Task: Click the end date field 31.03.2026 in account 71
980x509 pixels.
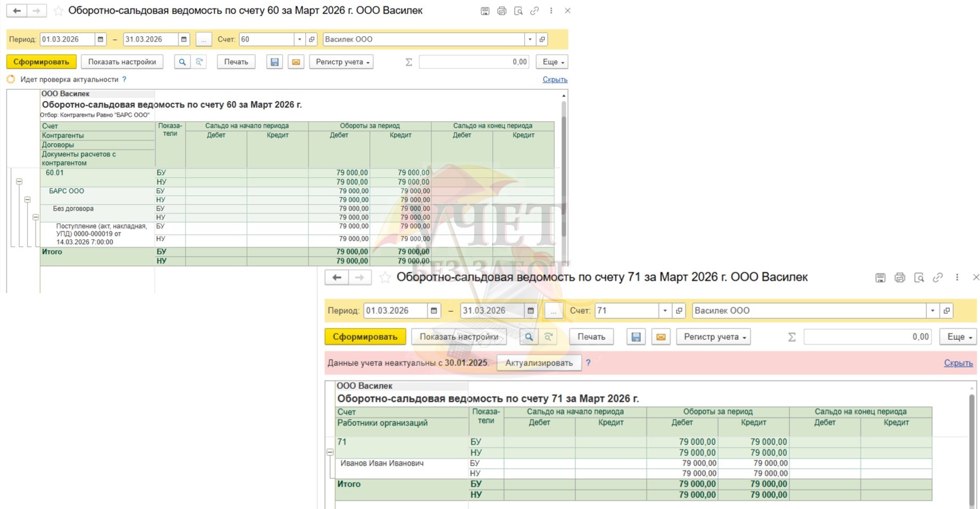Action: 492,311
